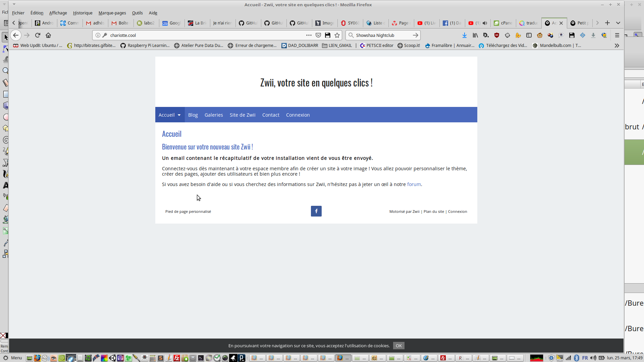Follow the forum link
This screenshot has height=362, width=644.
click(414, 184)
